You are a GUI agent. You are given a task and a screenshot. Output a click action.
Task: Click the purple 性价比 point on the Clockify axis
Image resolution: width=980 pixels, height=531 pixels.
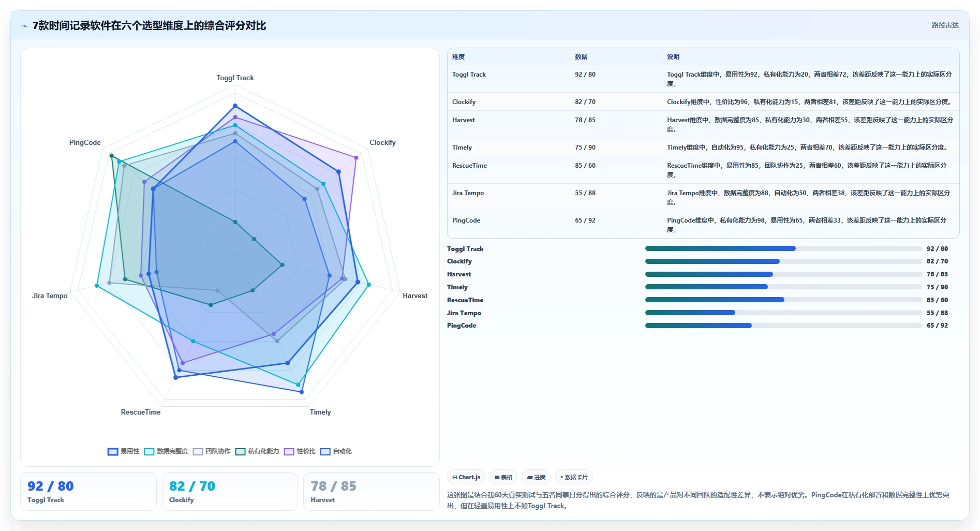tap(356, 157)
